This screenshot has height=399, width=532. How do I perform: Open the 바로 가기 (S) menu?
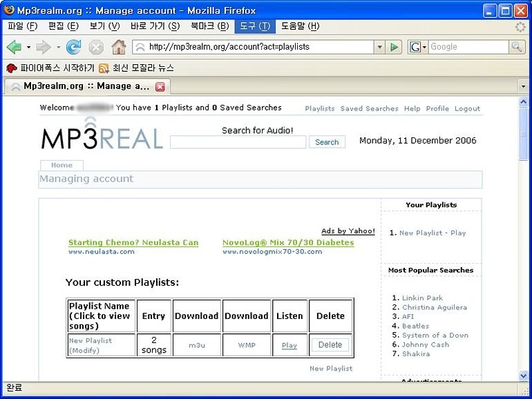155,26
